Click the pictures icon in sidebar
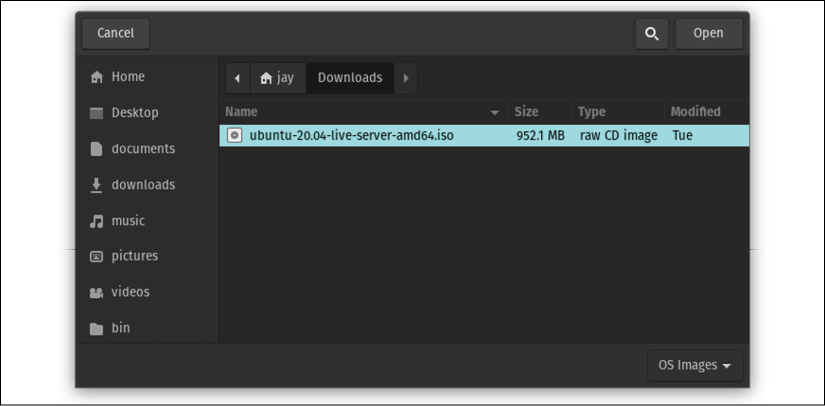The width and height of the screenshot is (825, 406). pyautogui.click(x=96, y=257)
